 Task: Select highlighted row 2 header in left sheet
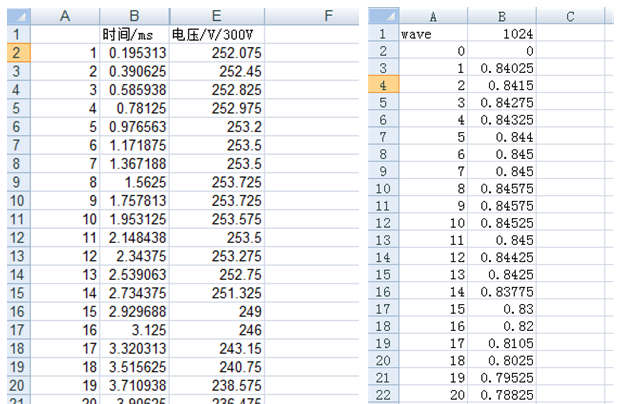(x=19, y=53)
